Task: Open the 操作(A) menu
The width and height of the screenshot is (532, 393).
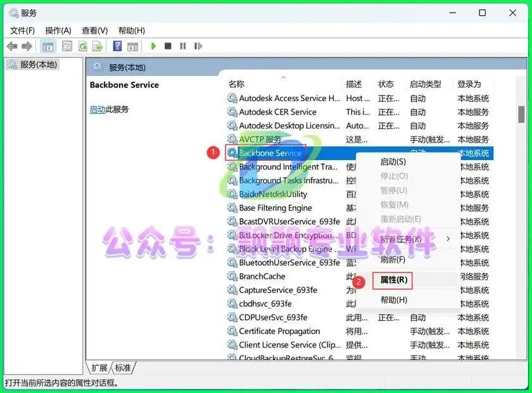Action: 58,30
